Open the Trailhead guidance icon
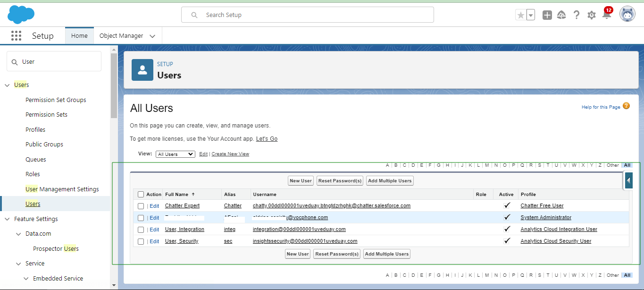 pos(561,15)
